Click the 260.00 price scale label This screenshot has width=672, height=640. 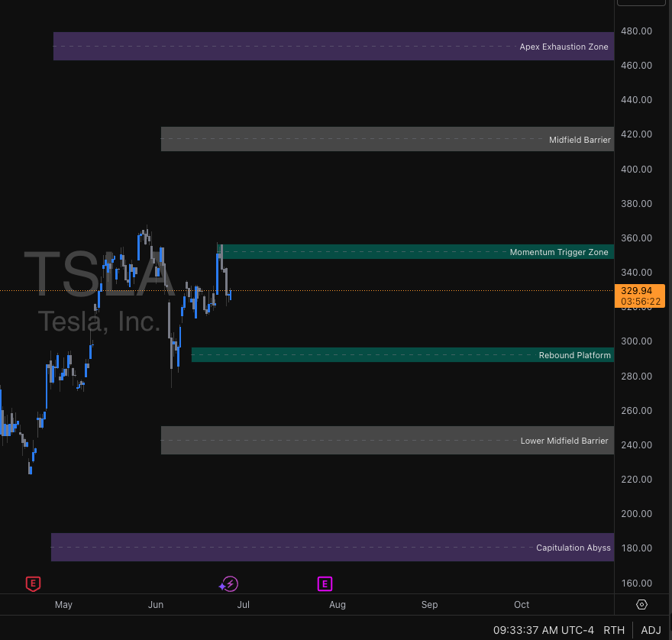636,411
